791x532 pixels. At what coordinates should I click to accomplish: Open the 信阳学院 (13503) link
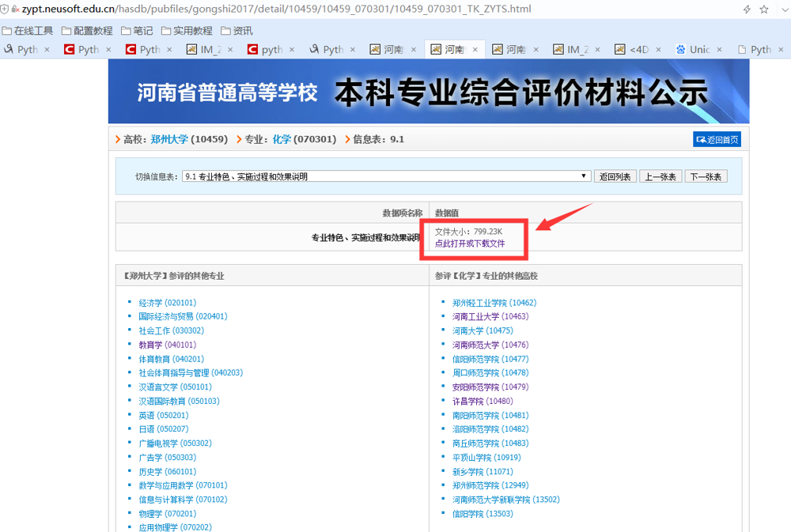coord(483,513)
